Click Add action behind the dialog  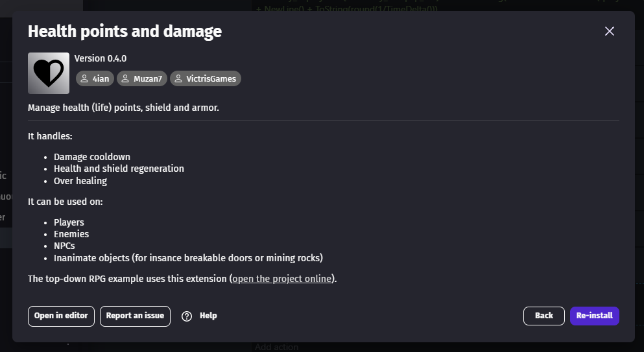coord(276,347)
